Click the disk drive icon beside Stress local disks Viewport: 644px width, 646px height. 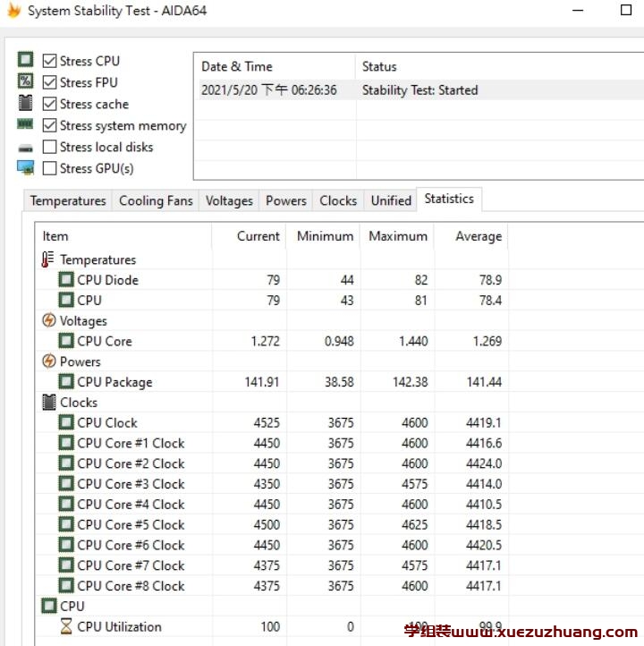tap(25, 148)
